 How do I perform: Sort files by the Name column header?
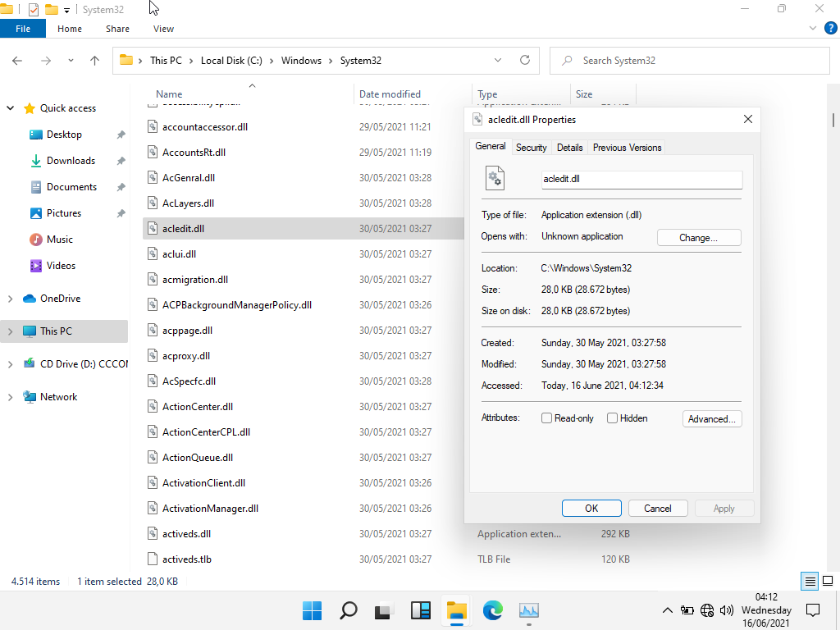point(169,94)
